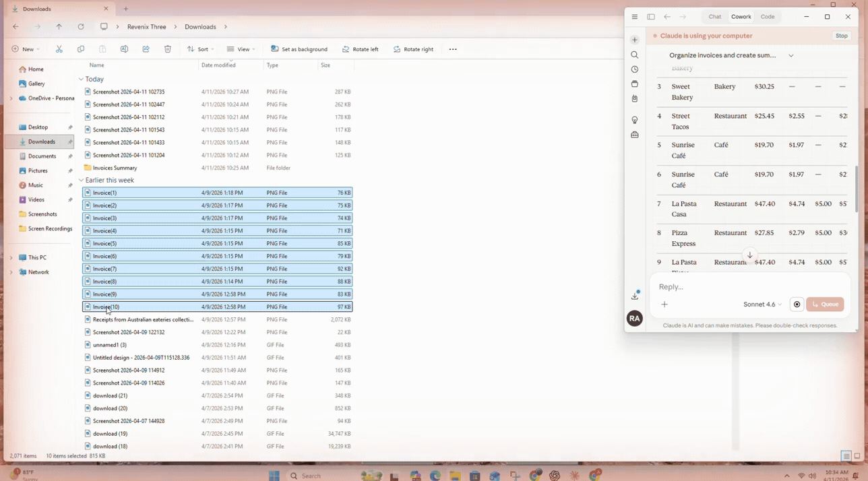This screenshot has height=481, width=868.
Task: Click the Claude new chat plus icon
Action: (635, 40)
